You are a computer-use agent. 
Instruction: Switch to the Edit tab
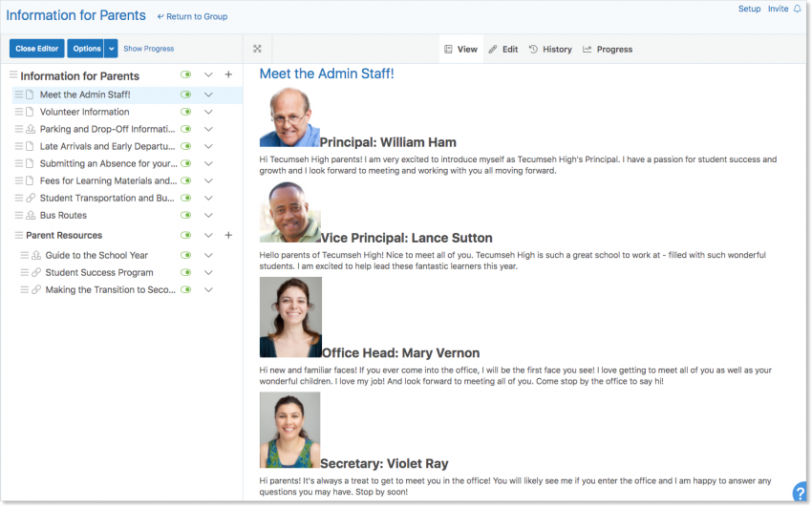click(x=503, y=50)
